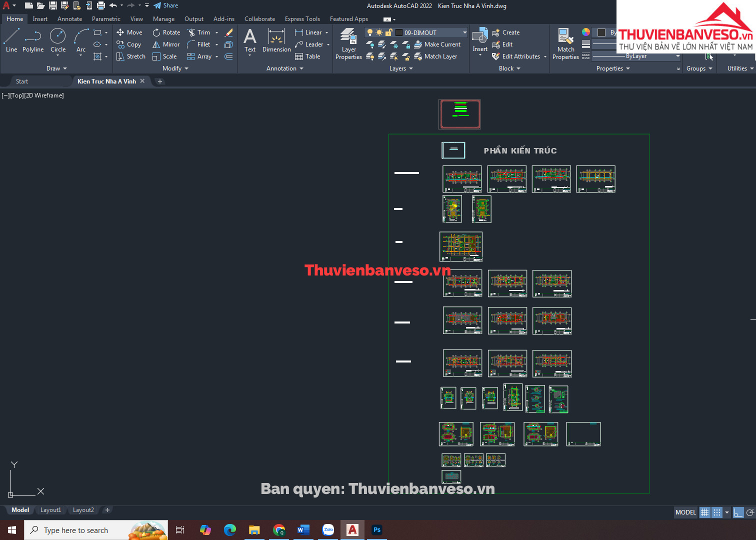Toggle ortho mode in status bar

[738, 512]
